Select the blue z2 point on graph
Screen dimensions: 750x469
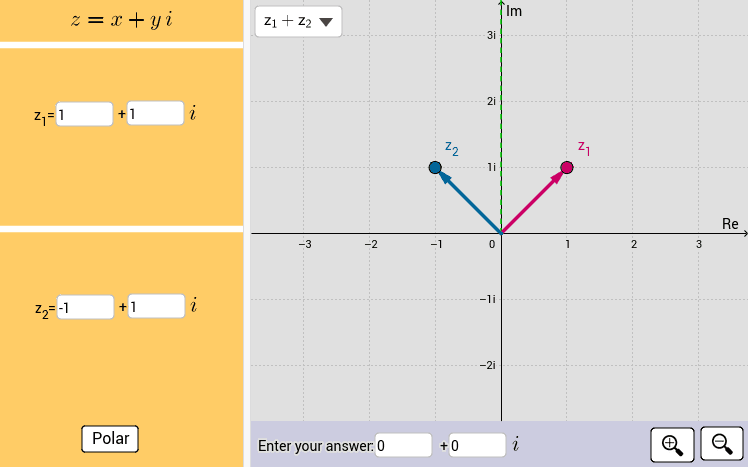435,167
